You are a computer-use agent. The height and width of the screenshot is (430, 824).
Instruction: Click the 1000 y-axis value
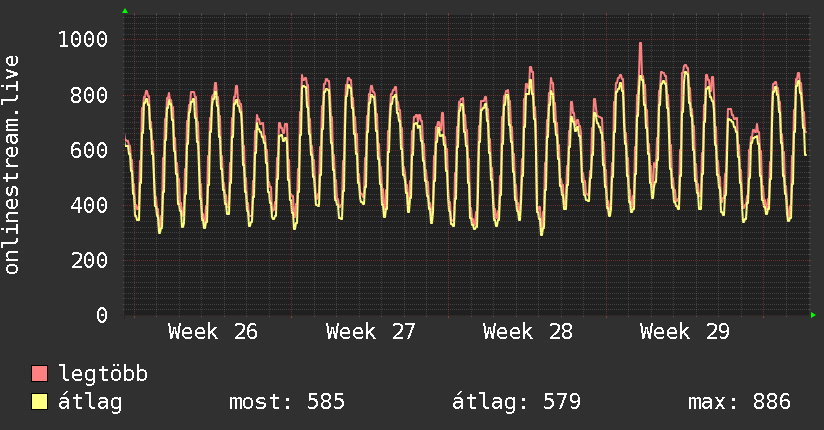[x=83, y=39]
